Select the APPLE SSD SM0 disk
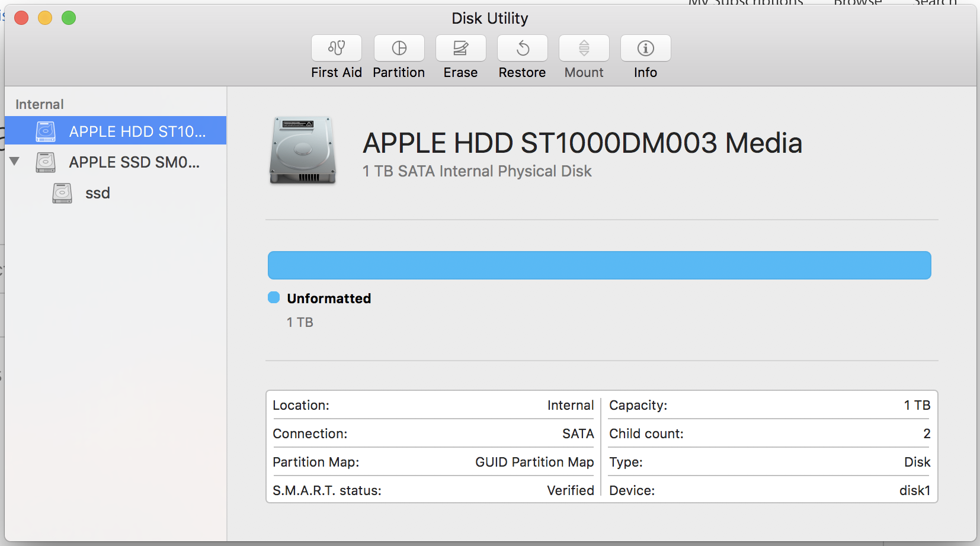This screenshot has height=546, width=980. click(x=135, y=162)
